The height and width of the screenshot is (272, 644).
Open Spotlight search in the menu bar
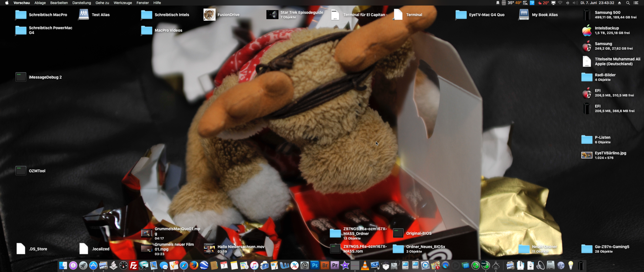pyautogui.click(x=628, y=3)
